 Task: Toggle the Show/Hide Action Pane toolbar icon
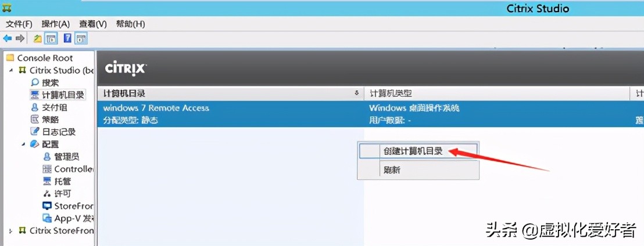(80, 39)
